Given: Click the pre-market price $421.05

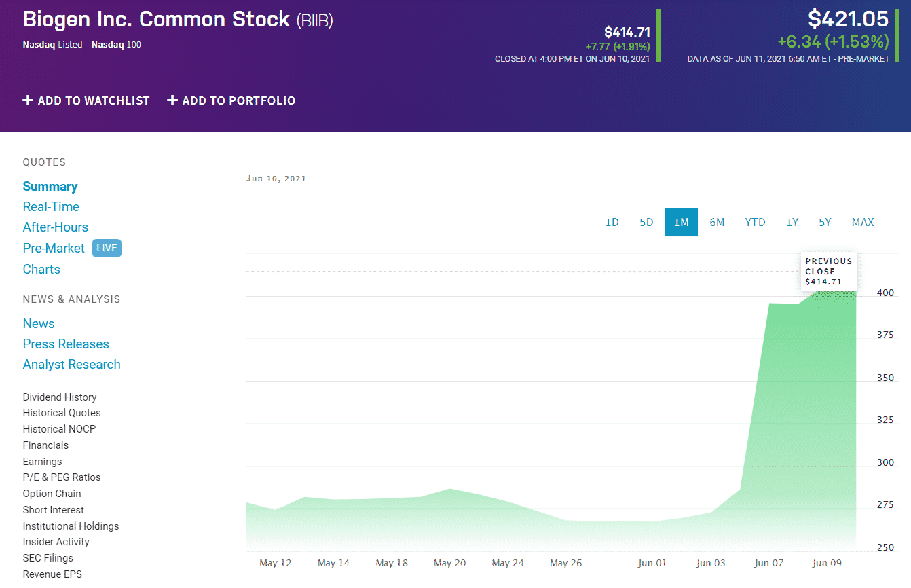Looking at the screenshot, I should (848, 19).
